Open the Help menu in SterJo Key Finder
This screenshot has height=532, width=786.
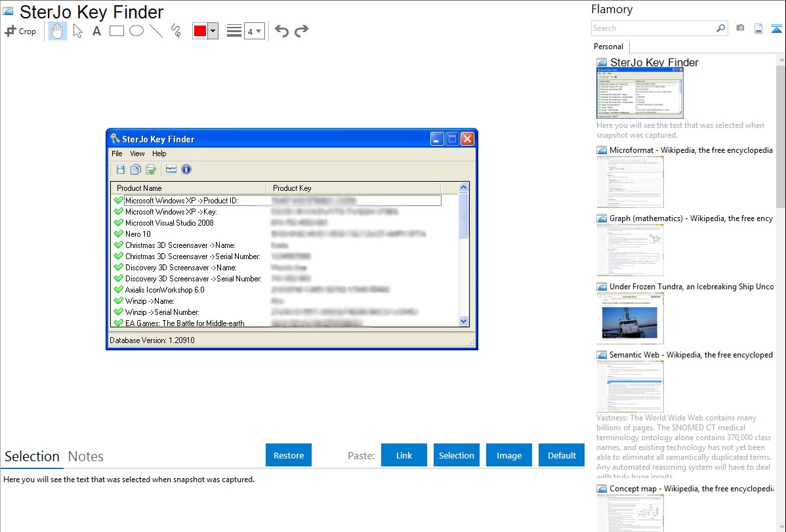pos(159,153)
